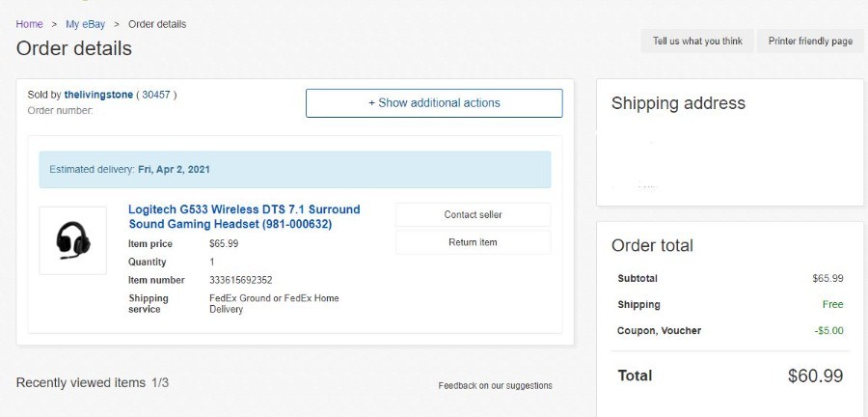Click the Return item button

pos(473,242)
